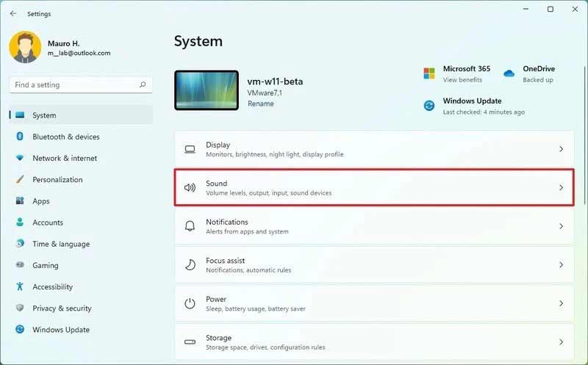This screenshot has height=365, width=588.
Task: Go to Gaming settings
Action: coord(81,265)
